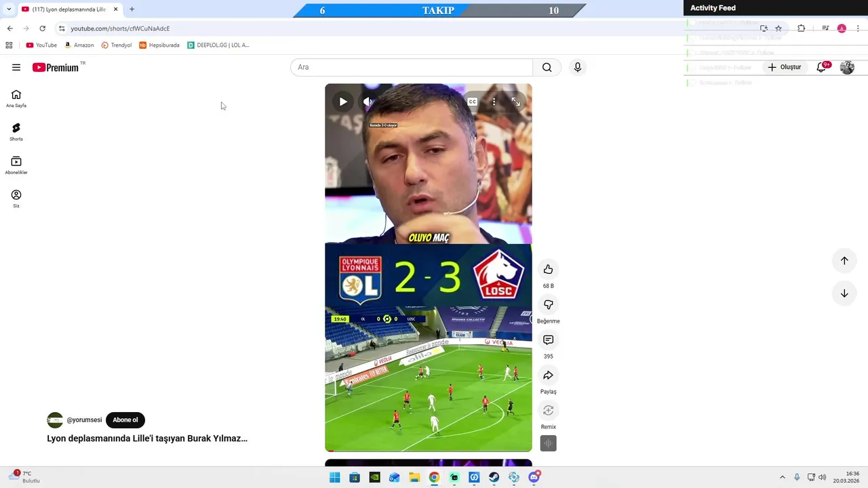Open the Windows Start menu
The width and height of the screenshot is (868, 488).
tap(334, 477)
